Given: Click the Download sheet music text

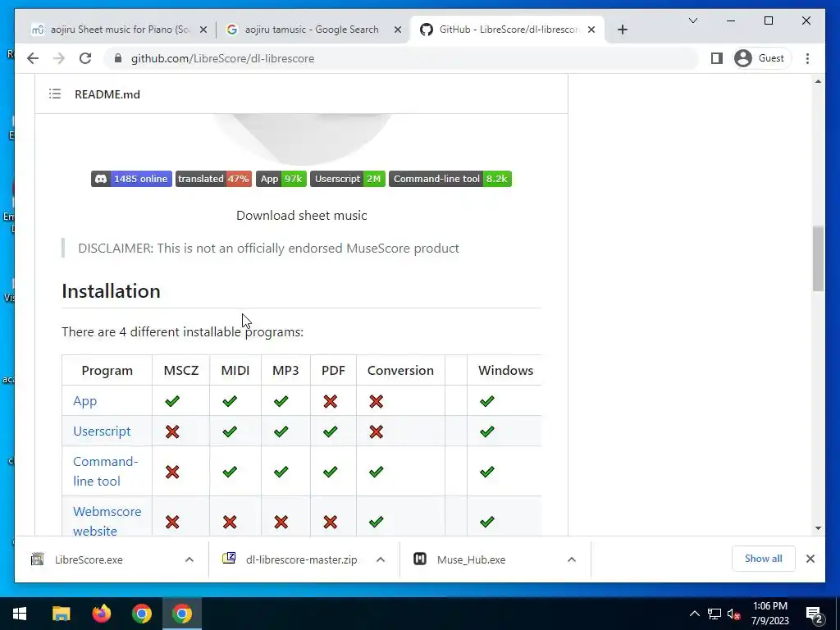Looking at the screenshot, I should [x=302, y=216].
